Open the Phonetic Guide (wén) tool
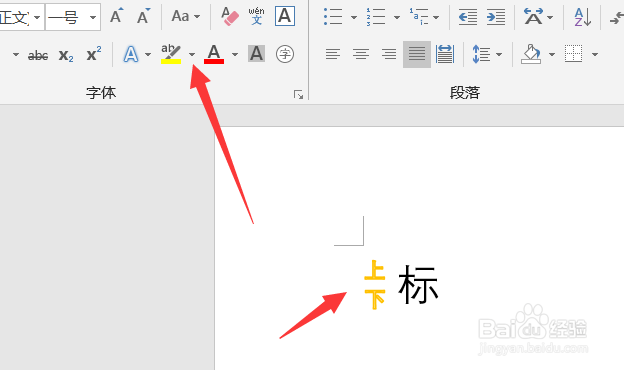This screenshot has width=624, height=370. pyautogui.click(x=256, y=16)
